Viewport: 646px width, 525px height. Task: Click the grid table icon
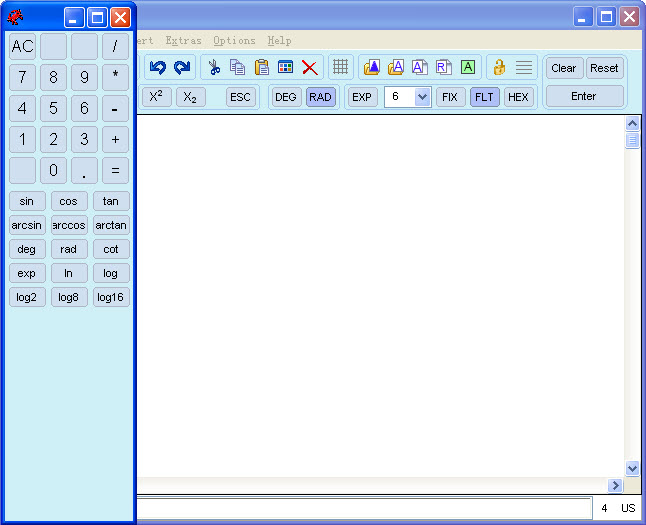[x=341, y=68]
